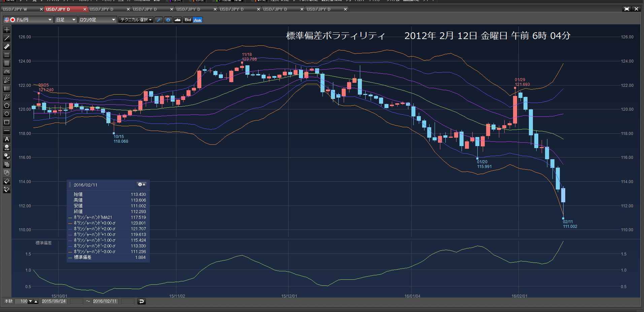644x312 pixels.
Task: Click the 標準偏差ボラティリティ chart title
Action: click(336, 36)
